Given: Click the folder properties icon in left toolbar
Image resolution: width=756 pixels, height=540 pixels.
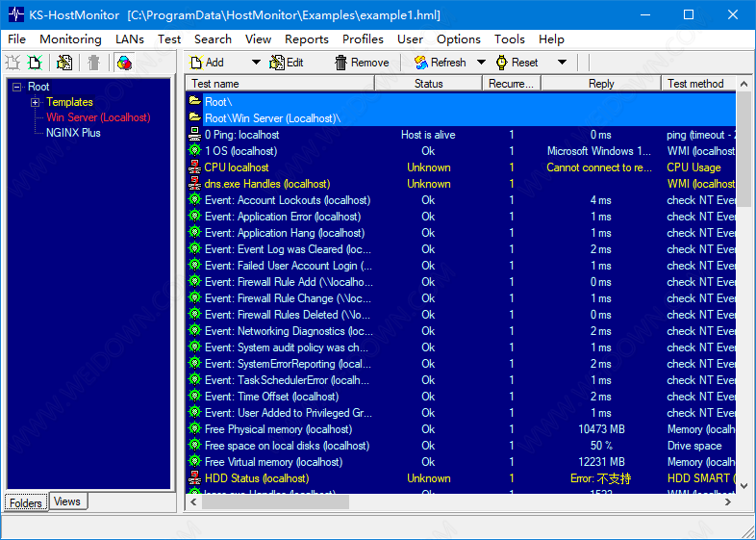Looking at the screenshot, I should point(64,63).
